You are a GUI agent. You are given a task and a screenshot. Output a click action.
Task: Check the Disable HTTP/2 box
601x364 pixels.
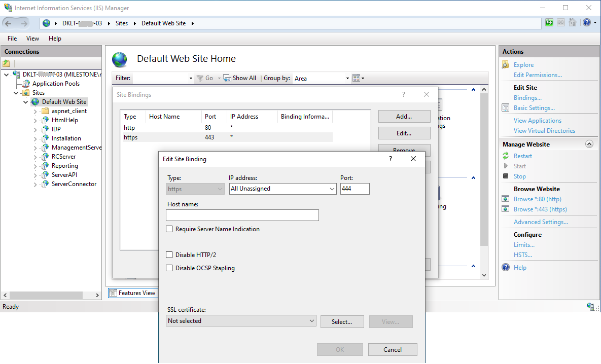point(169,255)
